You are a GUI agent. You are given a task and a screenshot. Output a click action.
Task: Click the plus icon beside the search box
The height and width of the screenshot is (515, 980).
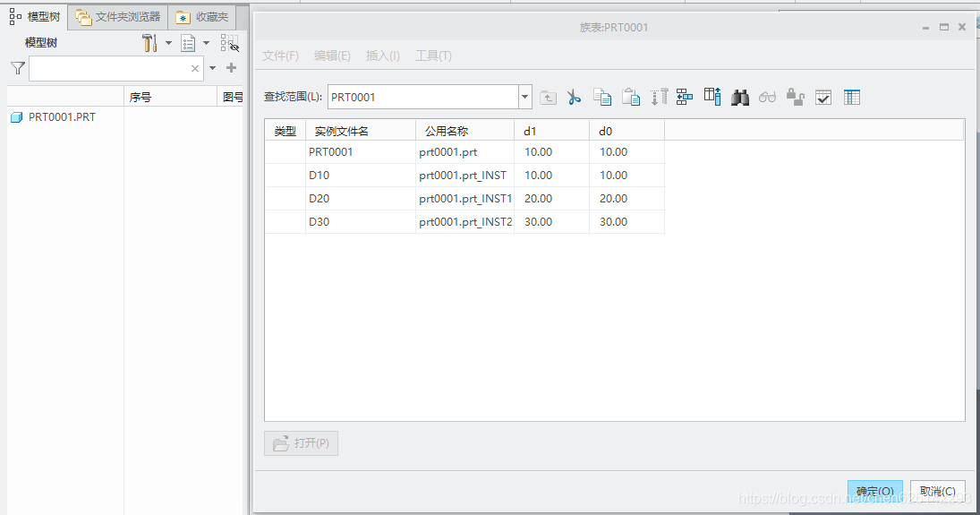(x=231, y=67)
